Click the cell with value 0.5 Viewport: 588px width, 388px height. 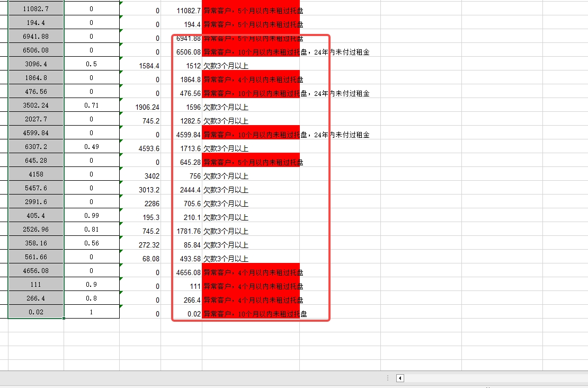[92, 64]
